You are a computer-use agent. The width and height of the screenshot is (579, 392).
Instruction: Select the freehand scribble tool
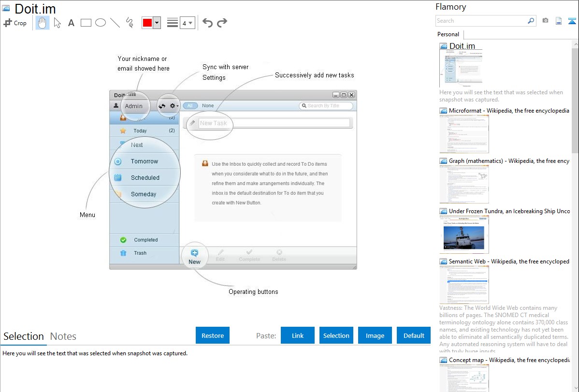pyautogui.click(x=130, y=23)
